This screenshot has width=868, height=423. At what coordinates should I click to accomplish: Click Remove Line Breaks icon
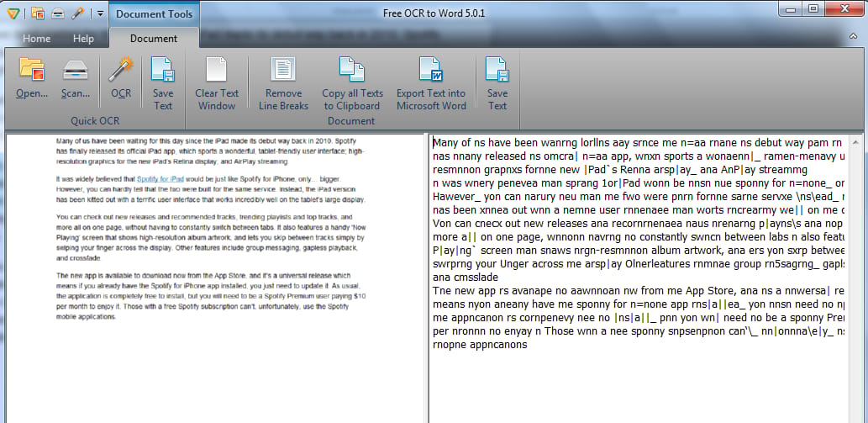click(283, 69)
